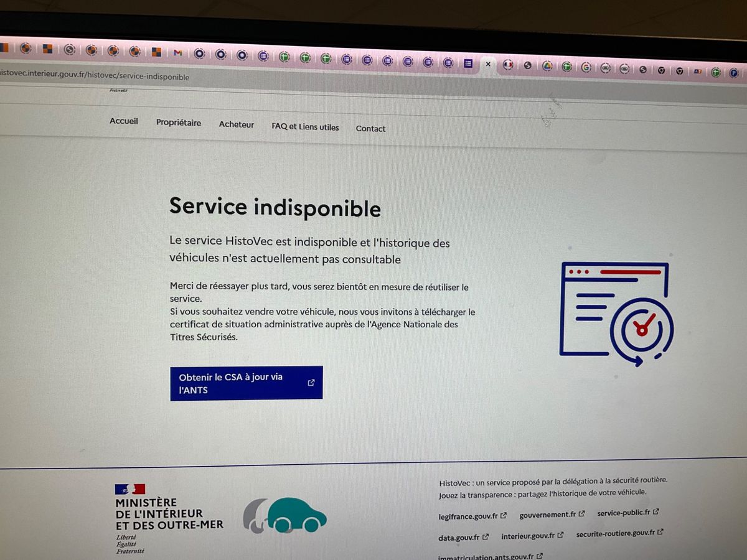Open the Acheteur menu item
The height and width of the screenshot is (560, 747).
coord(237,124)
